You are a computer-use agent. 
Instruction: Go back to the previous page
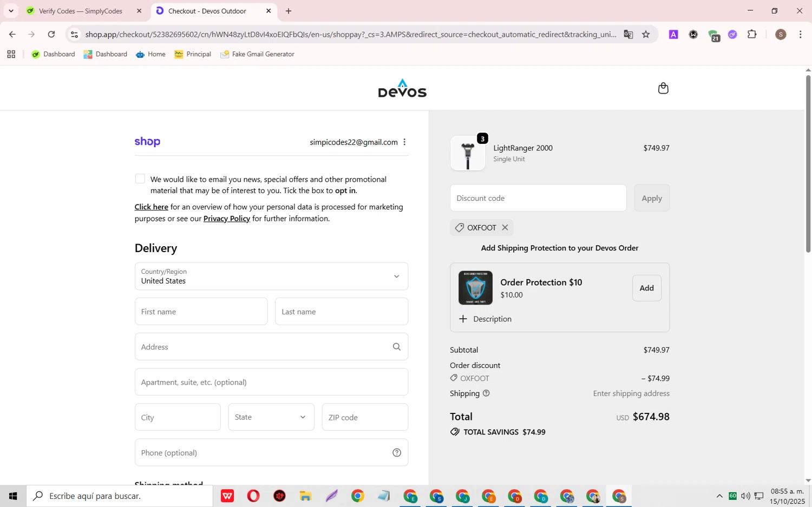pos(12,34)
